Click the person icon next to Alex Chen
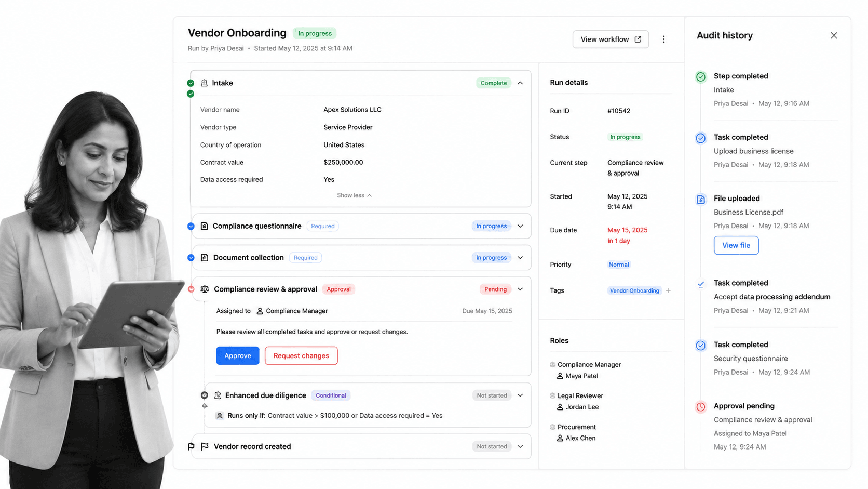Screen dimensions: 868x489 pos(560,438)
